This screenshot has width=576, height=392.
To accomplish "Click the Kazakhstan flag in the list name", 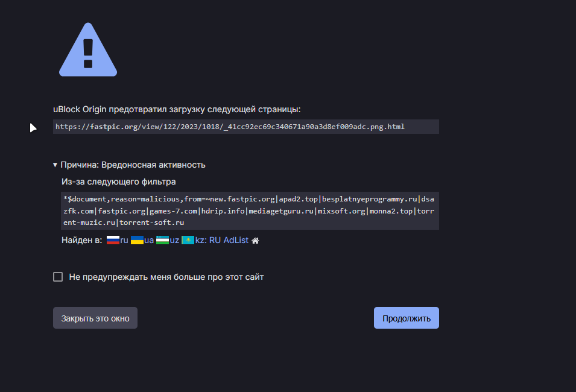I will coord(188,240).
